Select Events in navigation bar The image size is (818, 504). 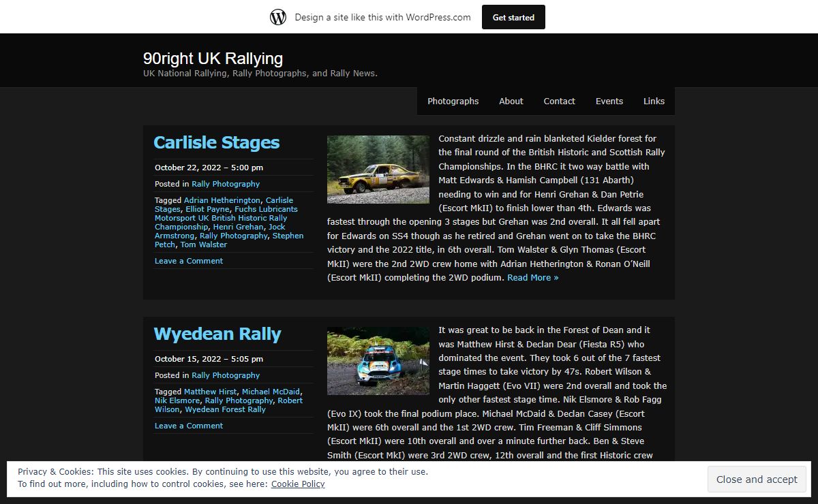pyautogui.click(x=609, y=101)
